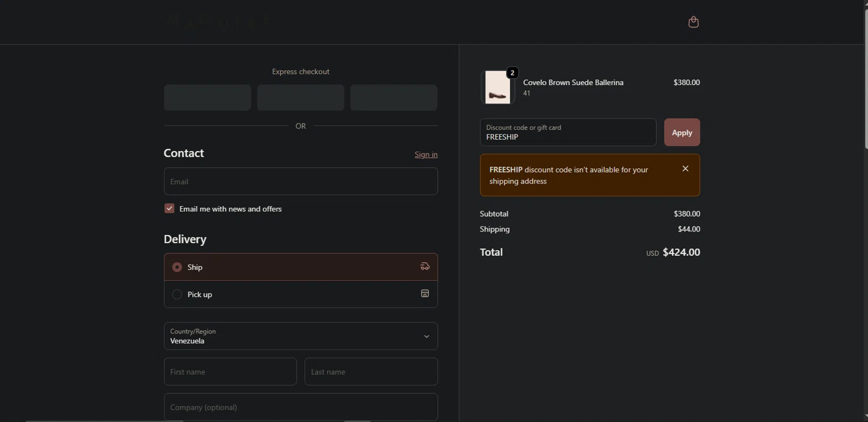Screen dimensions: 868x422
Task: Click the Apply discount button
Action: coord(682,133)
